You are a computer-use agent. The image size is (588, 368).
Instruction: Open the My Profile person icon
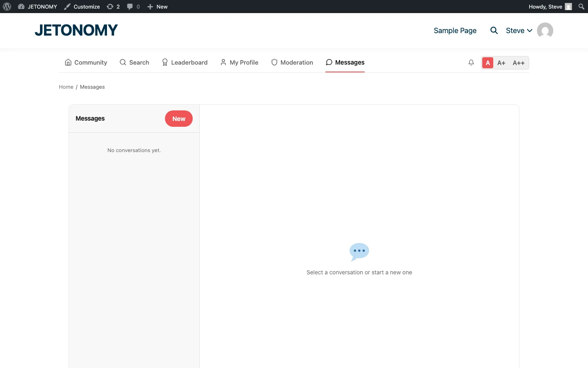click(223, 62)
